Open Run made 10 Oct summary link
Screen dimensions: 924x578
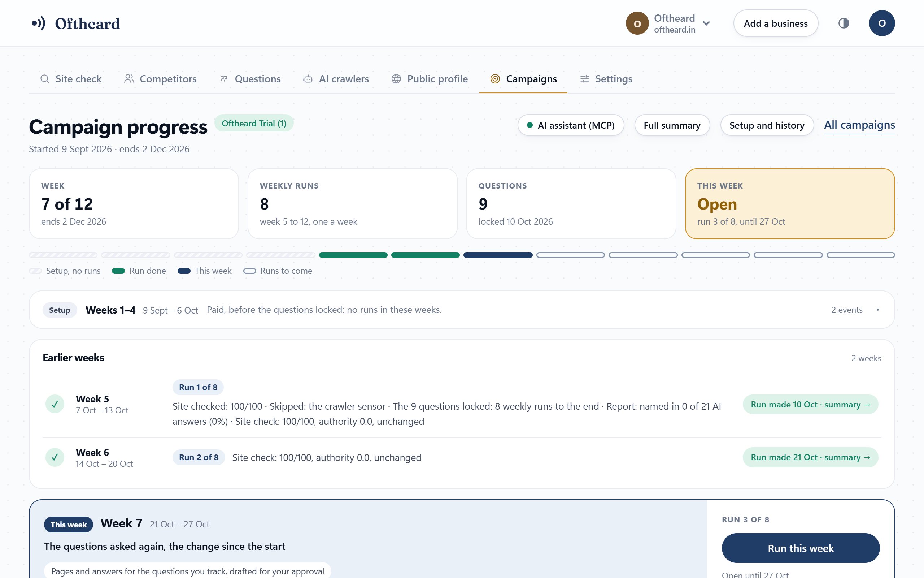click(x=810, y=404)
